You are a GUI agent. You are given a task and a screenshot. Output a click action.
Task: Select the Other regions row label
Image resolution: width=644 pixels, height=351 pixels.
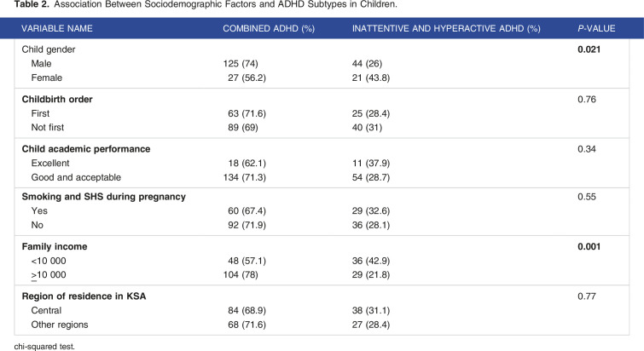coord(61,326)
